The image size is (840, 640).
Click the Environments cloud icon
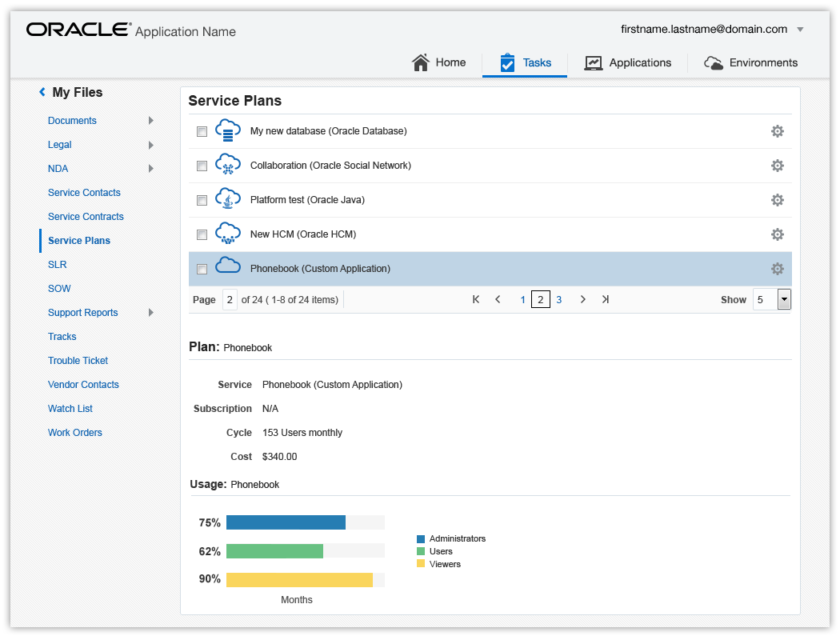click(x=713, y=63)
